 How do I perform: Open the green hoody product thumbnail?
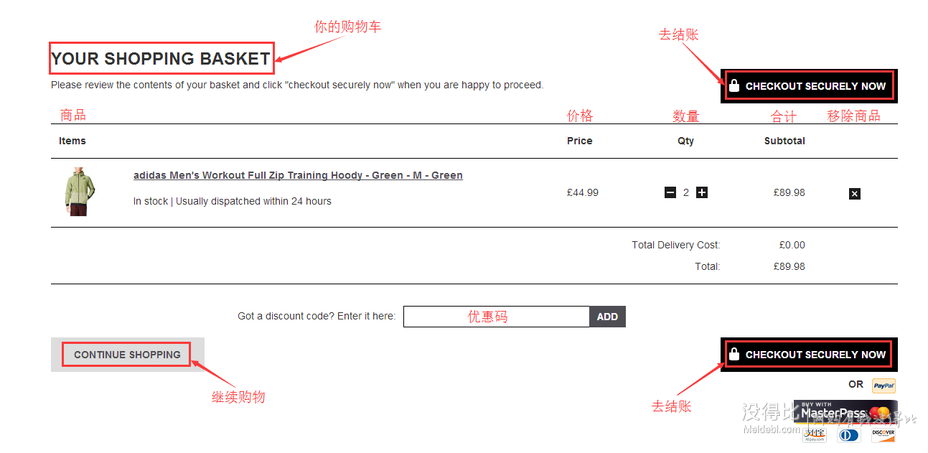[x=79, y=191]
